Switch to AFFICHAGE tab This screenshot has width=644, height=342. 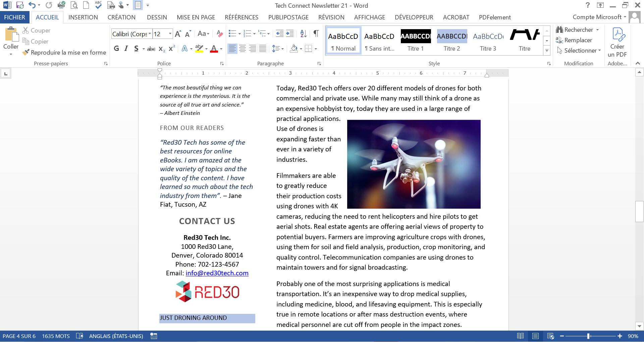coord(369,17)
